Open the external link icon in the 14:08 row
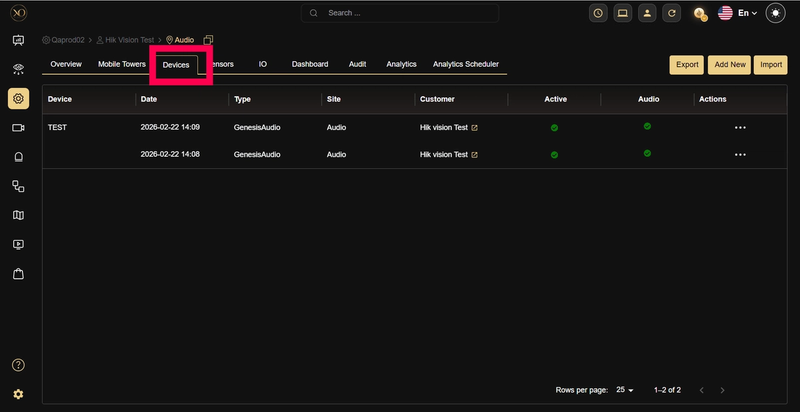 (474, 154)
